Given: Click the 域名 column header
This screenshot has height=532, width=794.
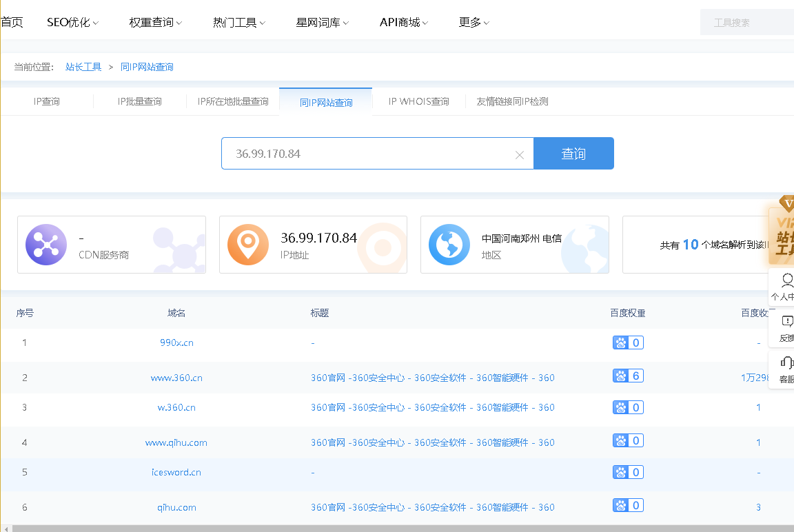Looking at the screenshot, I should [176, 313].
